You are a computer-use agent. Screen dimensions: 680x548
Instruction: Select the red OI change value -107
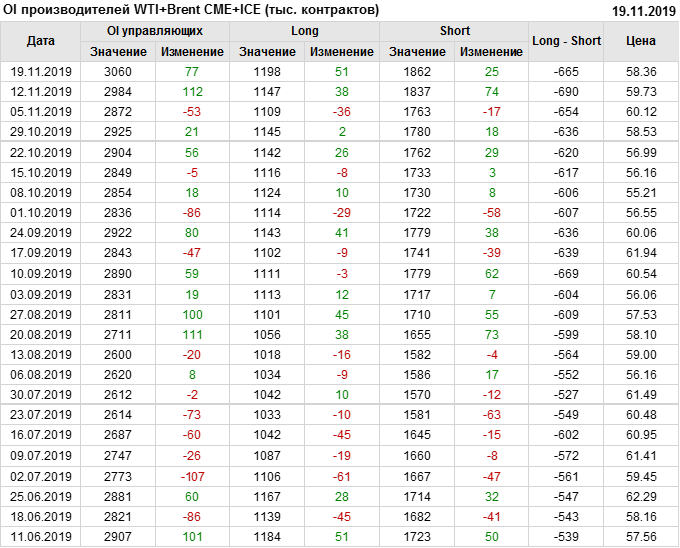pos(192,477)
